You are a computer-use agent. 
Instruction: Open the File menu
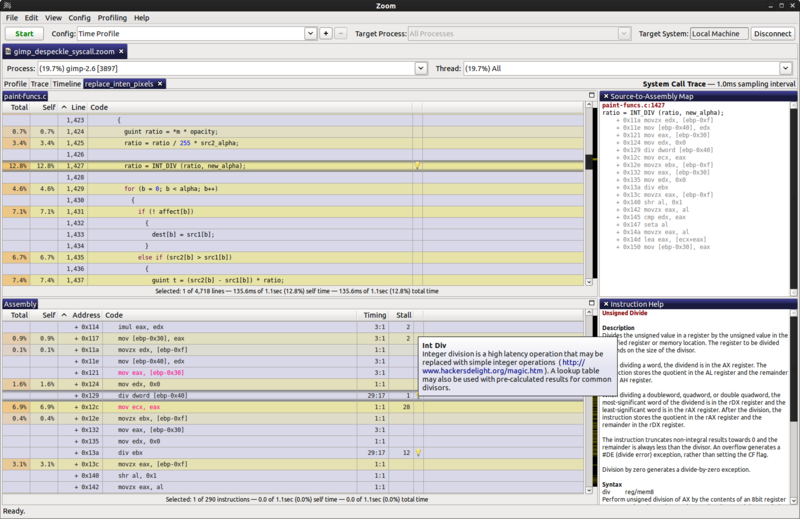coord(12,18)
